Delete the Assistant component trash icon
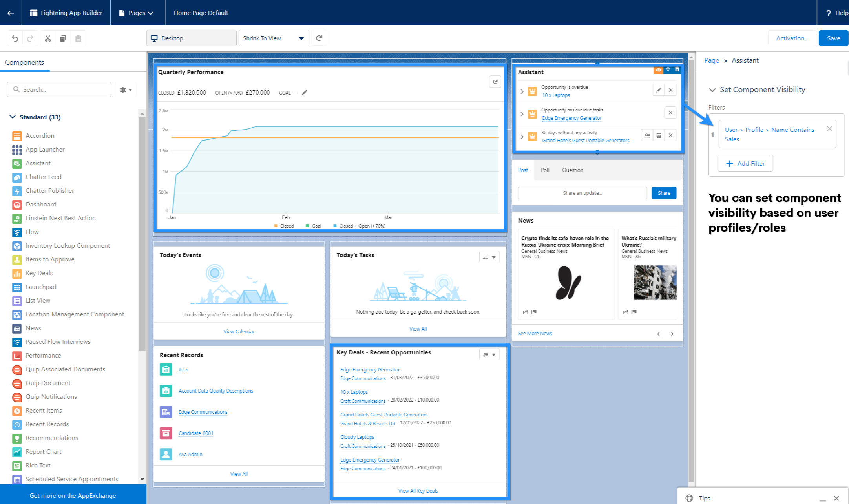This screenshot has height=504, width=849. (677, 69)
